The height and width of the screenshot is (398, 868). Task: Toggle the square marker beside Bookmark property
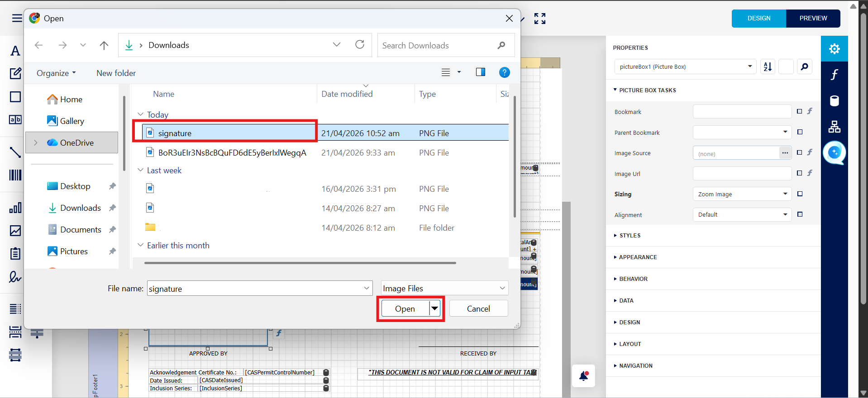(799, 112)
